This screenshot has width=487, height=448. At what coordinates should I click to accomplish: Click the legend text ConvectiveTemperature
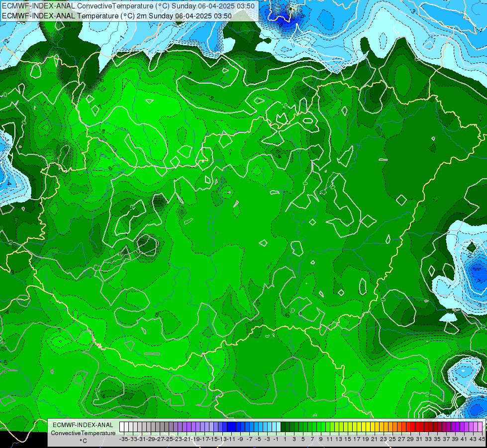[83, 433]
